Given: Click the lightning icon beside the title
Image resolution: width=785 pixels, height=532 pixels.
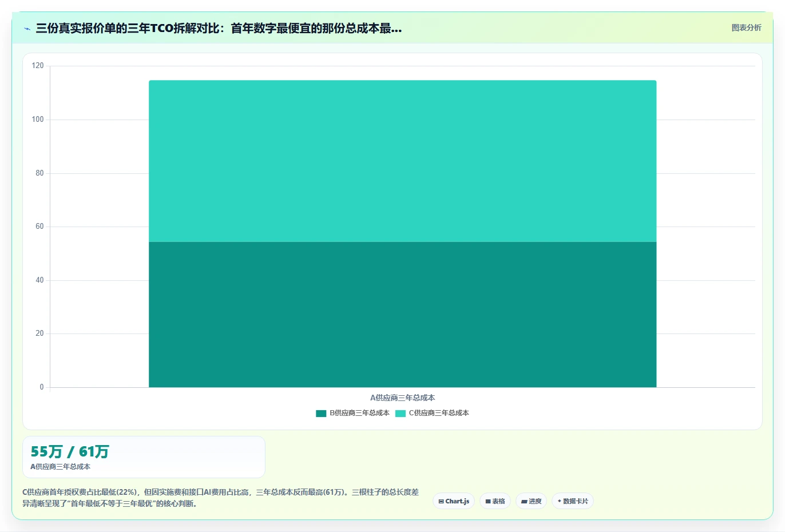Looking at the screenshot, I should click(x=27, y=29).
